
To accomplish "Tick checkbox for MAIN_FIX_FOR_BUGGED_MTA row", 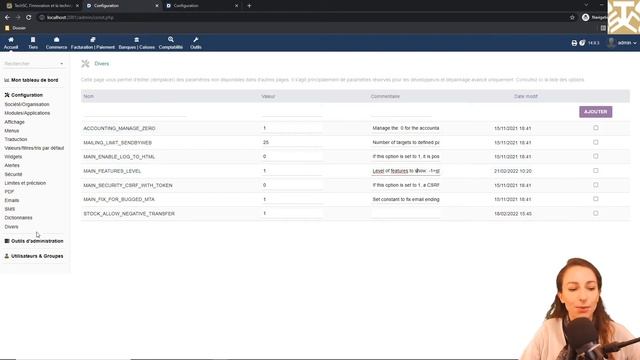I will [x=596, y=199].
